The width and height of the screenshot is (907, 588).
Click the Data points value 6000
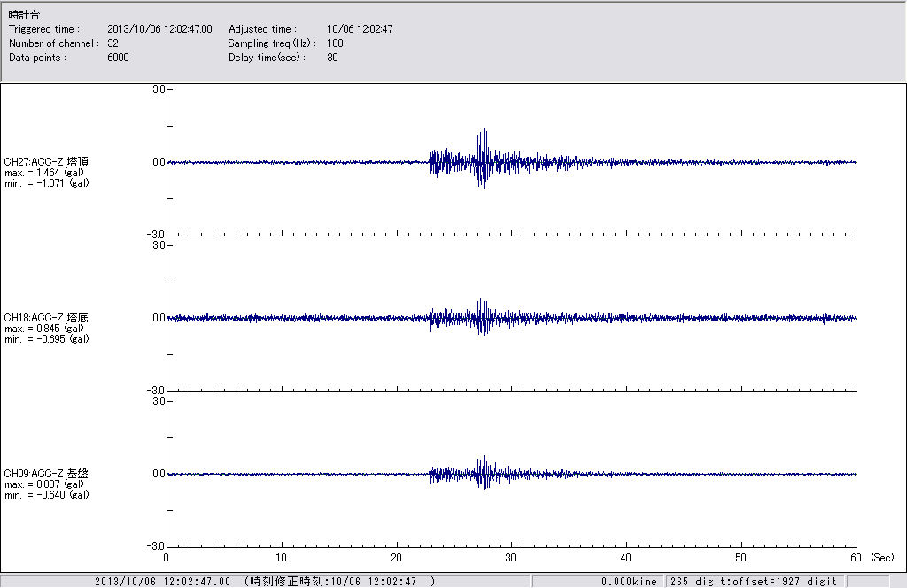[118, 58]
